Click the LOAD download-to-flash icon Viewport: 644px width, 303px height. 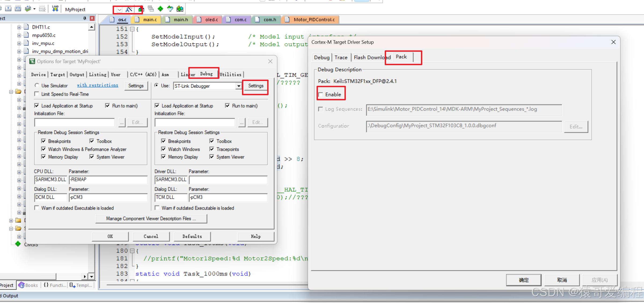55,9
